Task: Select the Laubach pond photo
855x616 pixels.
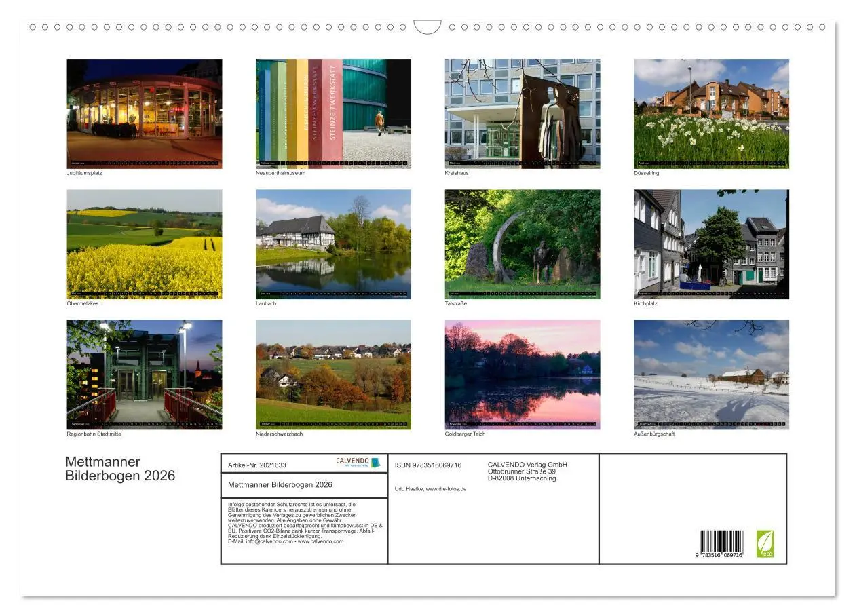Action: click(x=333, y=244)
